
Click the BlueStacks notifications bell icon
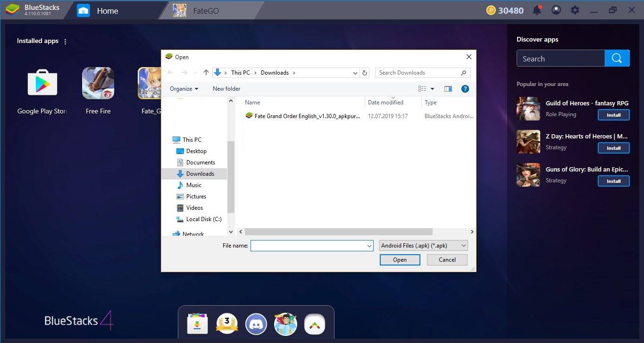(x=537, y=10)
